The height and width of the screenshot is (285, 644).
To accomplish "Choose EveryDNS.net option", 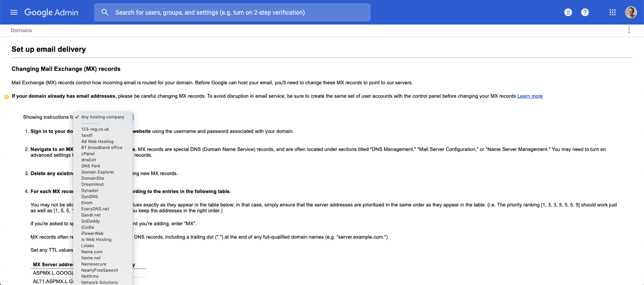I will (95, 209).
